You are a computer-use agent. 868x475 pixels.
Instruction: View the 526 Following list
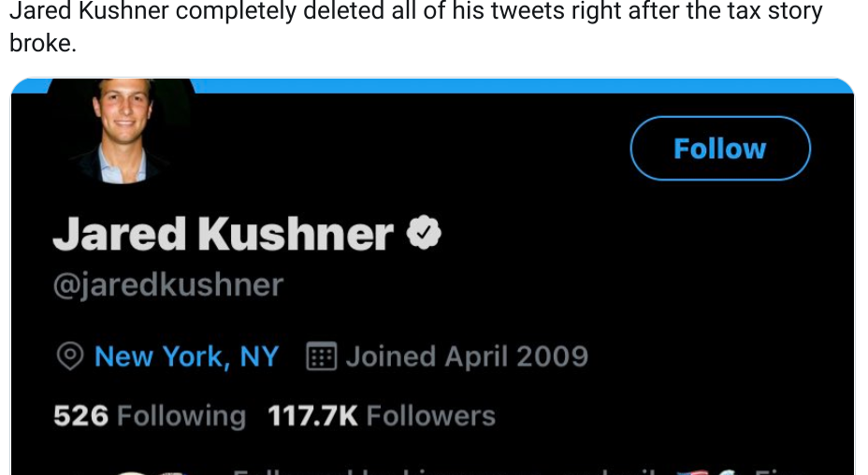150,416
